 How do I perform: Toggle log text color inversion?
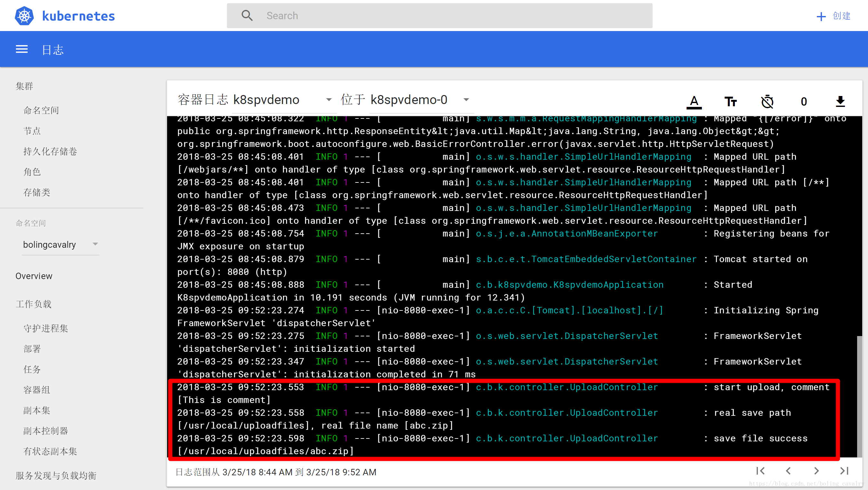(694, 101)
